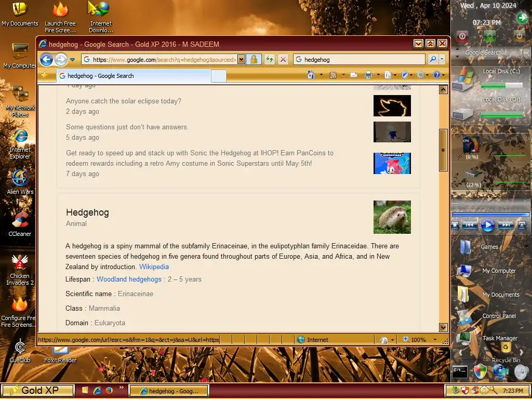Open the Sonic IHOP PanCoins post

(x=199, y=158)
